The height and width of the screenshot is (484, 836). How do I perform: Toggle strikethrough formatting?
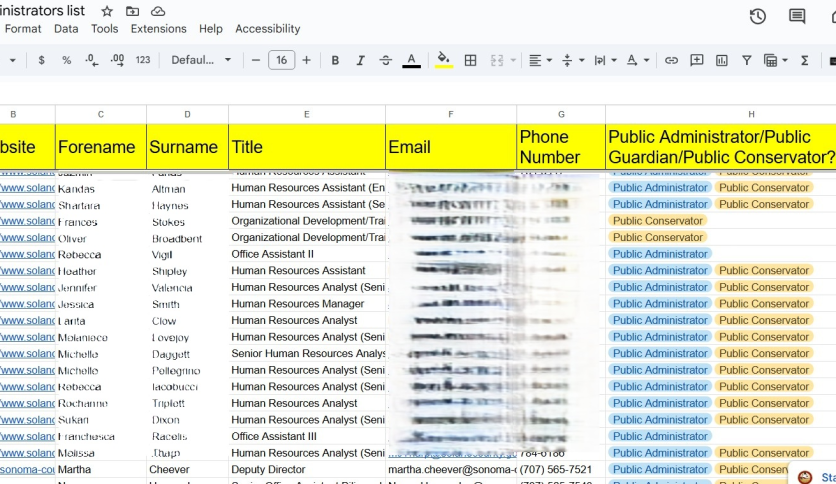coord(385,60)
